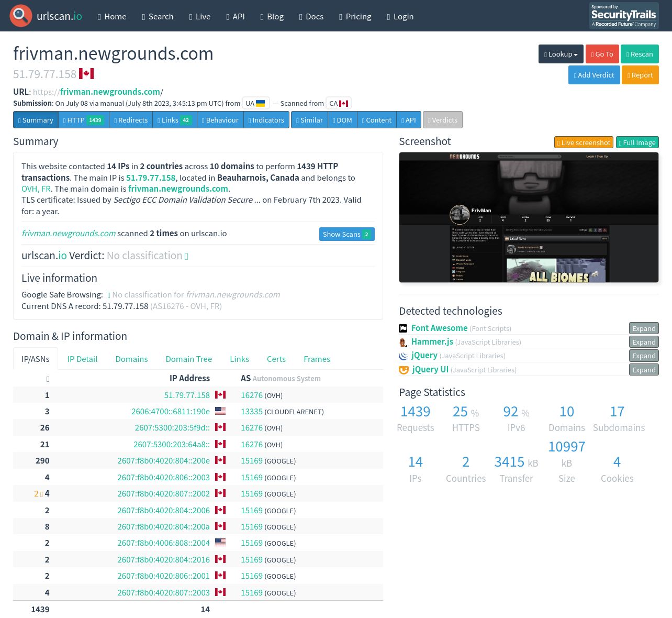Click the OVH, FR link in the summary
The width and height of the screenshot is (672, 618).
pos(36,189)
